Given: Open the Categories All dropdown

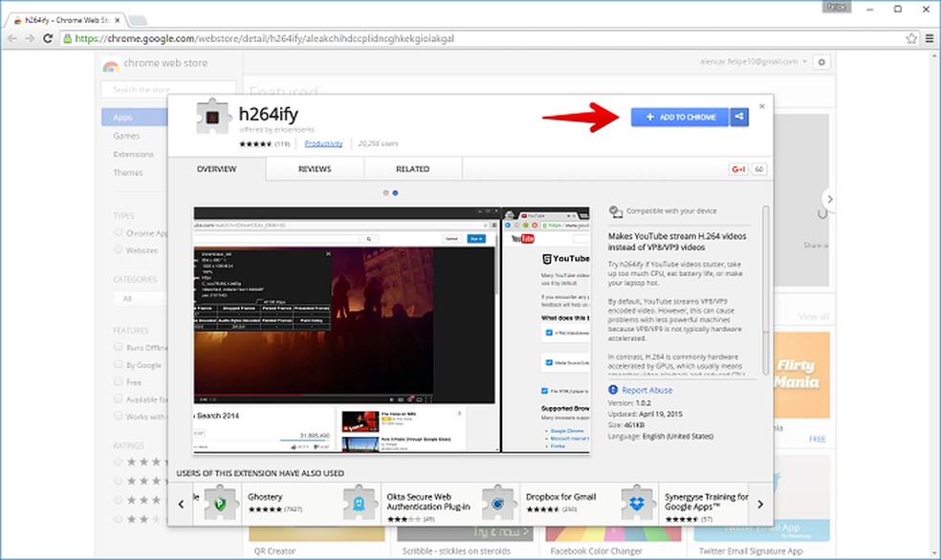Looking at the screenshot, I should pyautogui.click(x=141, y=298).
